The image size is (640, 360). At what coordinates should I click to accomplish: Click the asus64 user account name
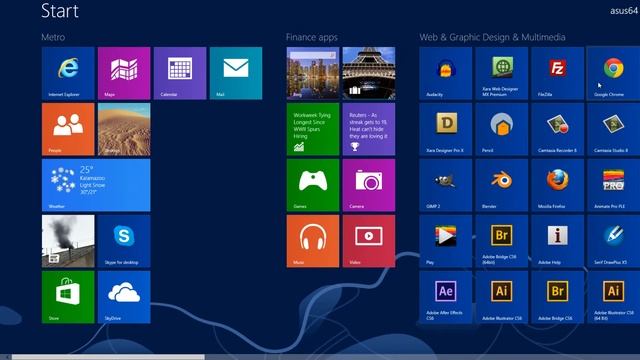tap(624, 11)
